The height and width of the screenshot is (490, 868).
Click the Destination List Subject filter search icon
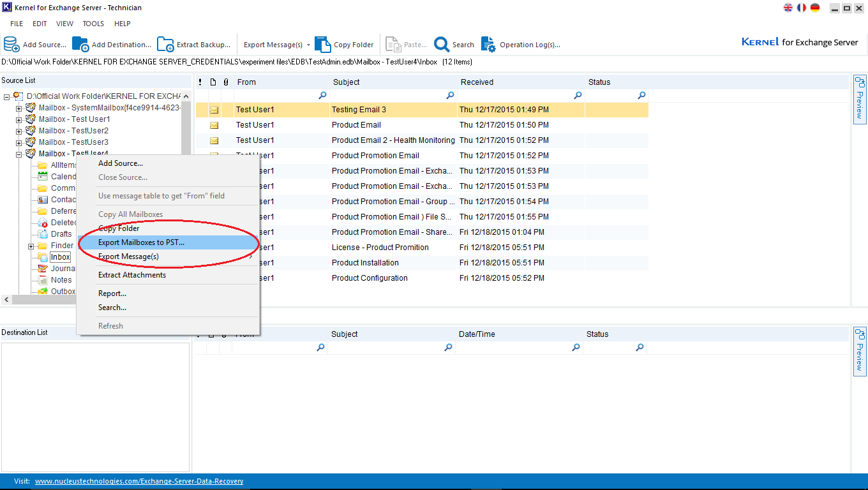pos(448,347)
